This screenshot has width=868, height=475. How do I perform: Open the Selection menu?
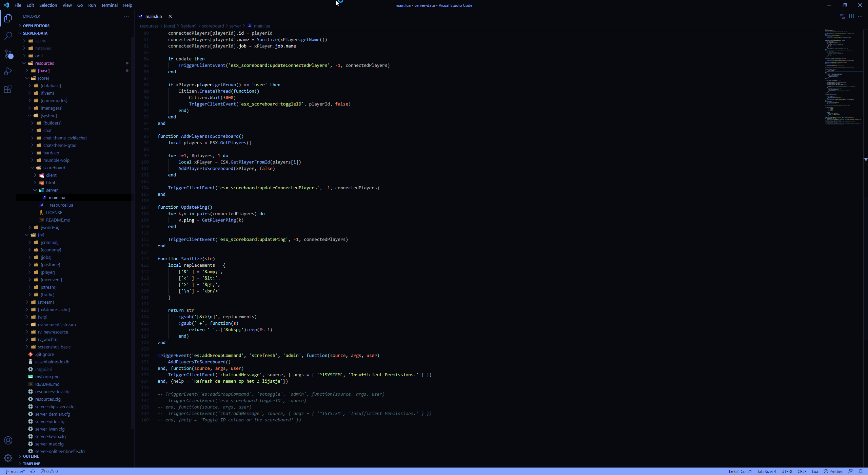coord(48,5)
